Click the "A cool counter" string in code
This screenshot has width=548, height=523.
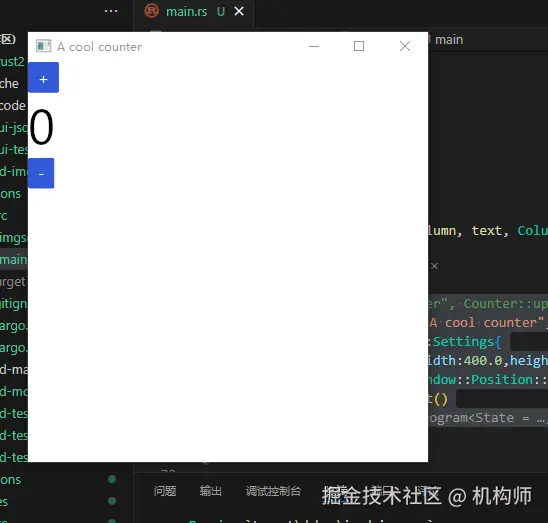[486, 323]
